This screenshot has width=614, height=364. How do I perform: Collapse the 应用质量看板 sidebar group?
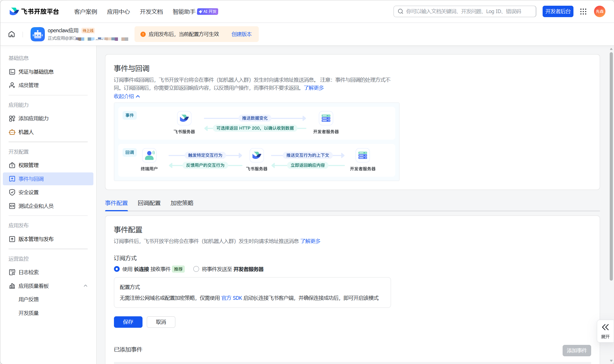pos(85,286)
